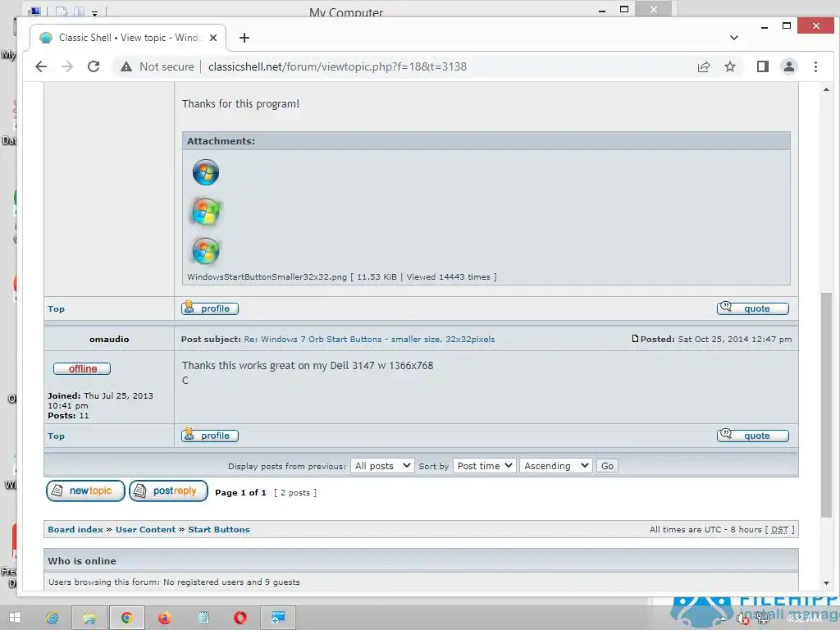Image resolution: width=840 pixels, height=630 pixels.
Task: Go back to the previous page
Action: click(x=41, y=66)
